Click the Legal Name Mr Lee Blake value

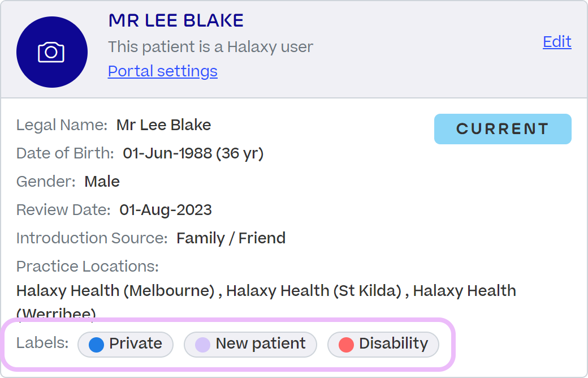pos(163,125)
